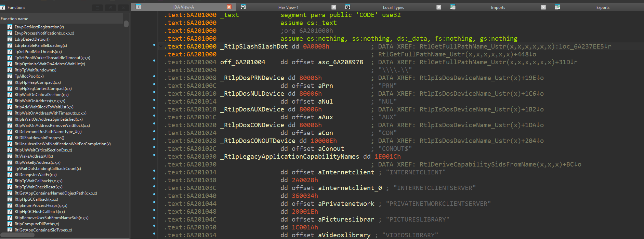Click function icon beside RtlpHpHeapCompact(x,x)
The image size is (644, 239).
click(10, 82)
